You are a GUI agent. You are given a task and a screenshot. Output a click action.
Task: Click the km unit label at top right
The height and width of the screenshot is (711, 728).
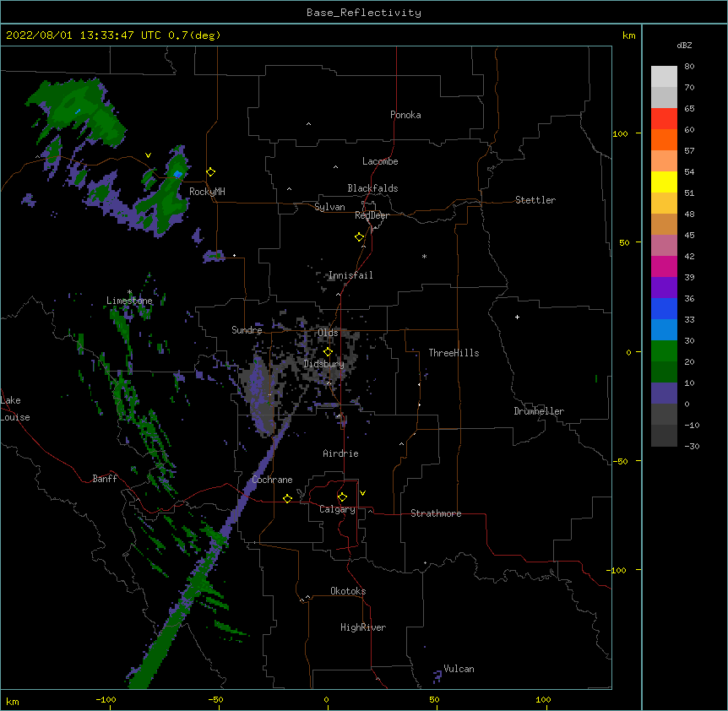(x=628, y=35)
